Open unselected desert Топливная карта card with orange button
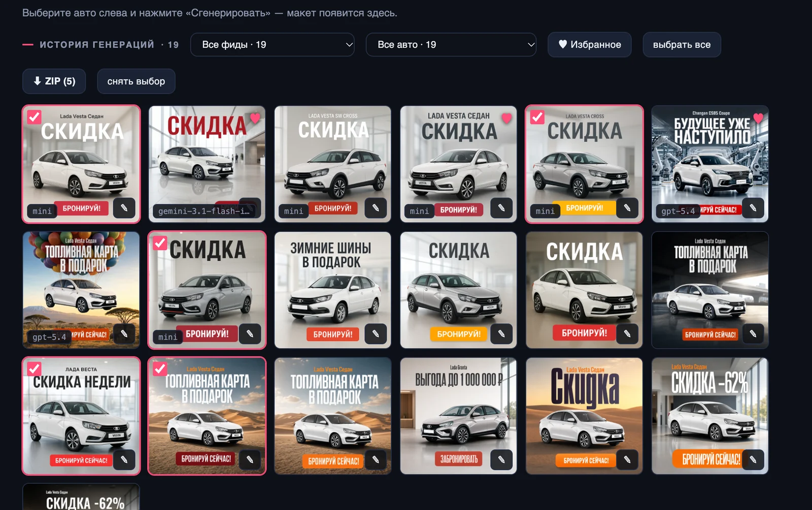This screenshot has height=510, width=812. [333, 416]
